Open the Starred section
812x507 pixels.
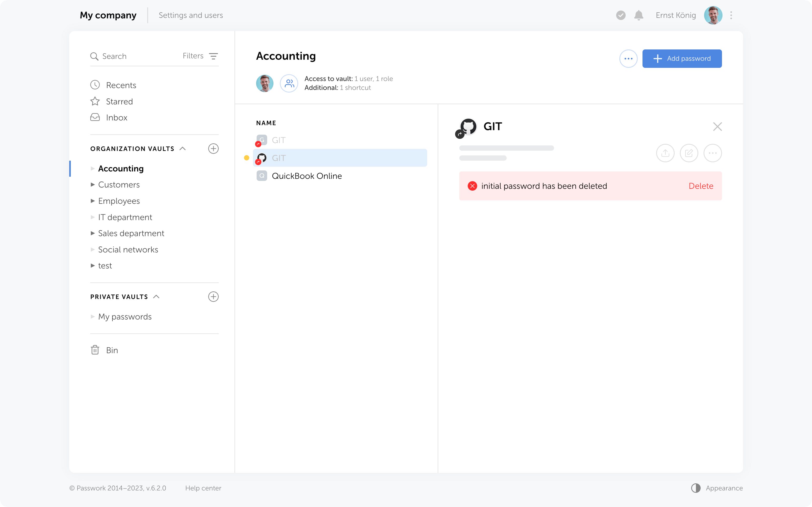coord(119,101)
